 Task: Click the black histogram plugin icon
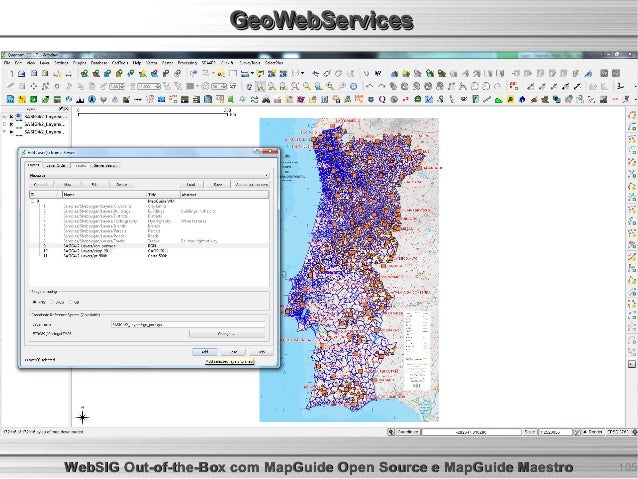pyautogui.click(x=80, y=99)
